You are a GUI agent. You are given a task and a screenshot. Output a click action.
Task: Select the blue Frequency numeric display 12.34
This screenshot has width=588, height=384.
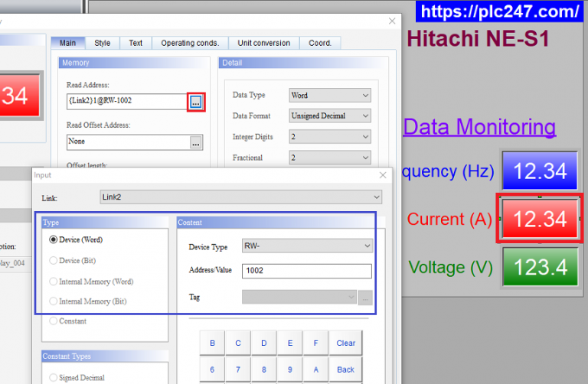(x=540, y=171)
